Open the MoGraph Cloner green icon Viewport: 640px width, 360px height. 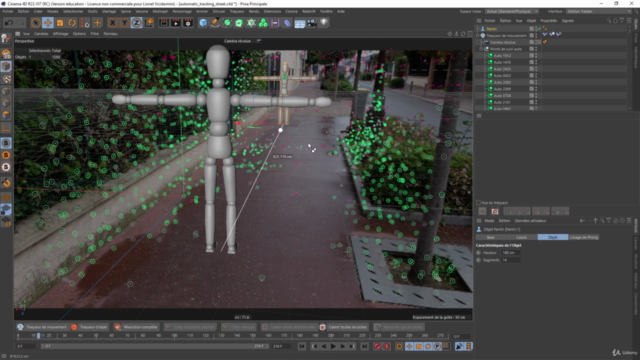(263, 23)
